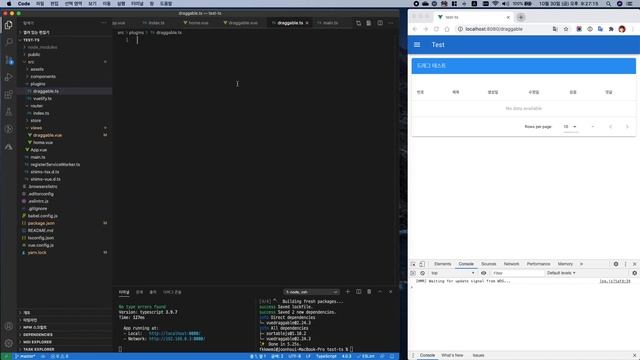640x360 pixels.
Task: Open the Memory tab in DevTools
Action: 565,264
